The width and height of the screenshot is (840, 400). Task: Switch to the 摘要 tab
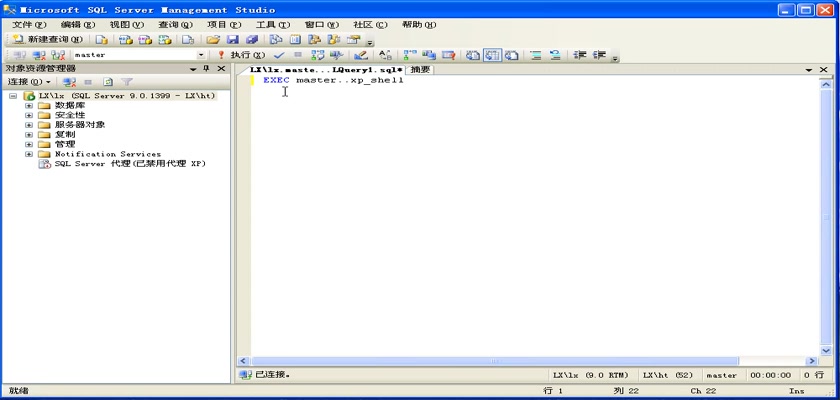(419, 70)
